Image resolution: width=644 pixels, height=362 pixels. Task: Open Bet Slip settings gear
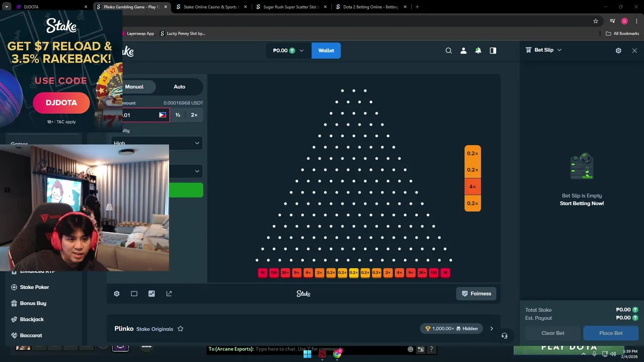tap(618, 50)
